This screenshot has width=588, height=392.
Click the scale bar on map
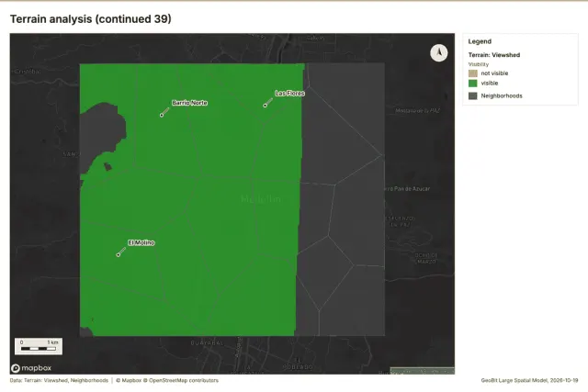(x=39, y=346)
